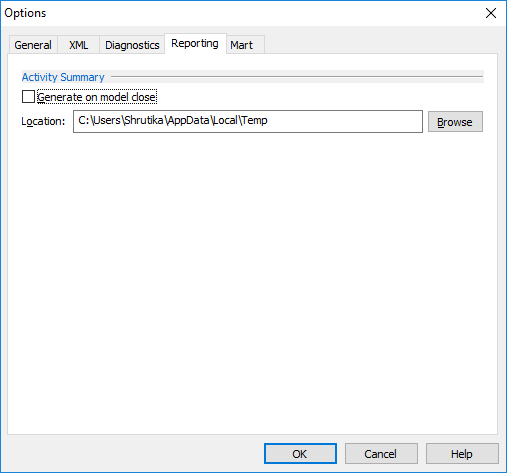The height and width of the screenshot is (473, 507).
Task: Click the Location: label
Action: tap(43, 121)
